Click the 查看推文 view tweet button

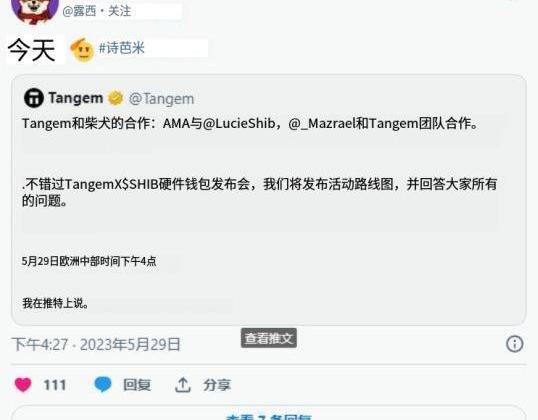269,338
